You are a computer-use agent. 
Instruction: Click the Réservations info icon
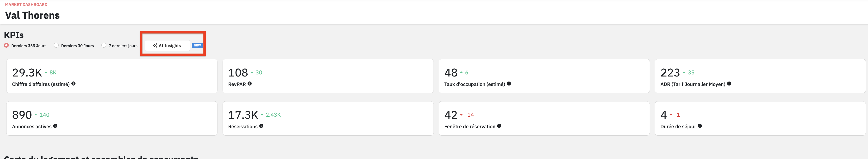click(x=262, y=126)
